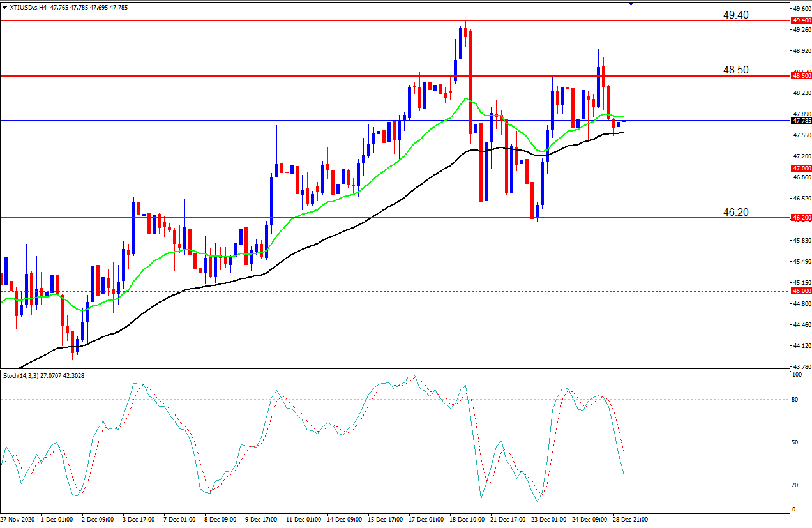Click the Stoch(14,3,3) indicator label
Image resolution: width=812 pixels, height=528 pixels.
click(x=22, y=376)
